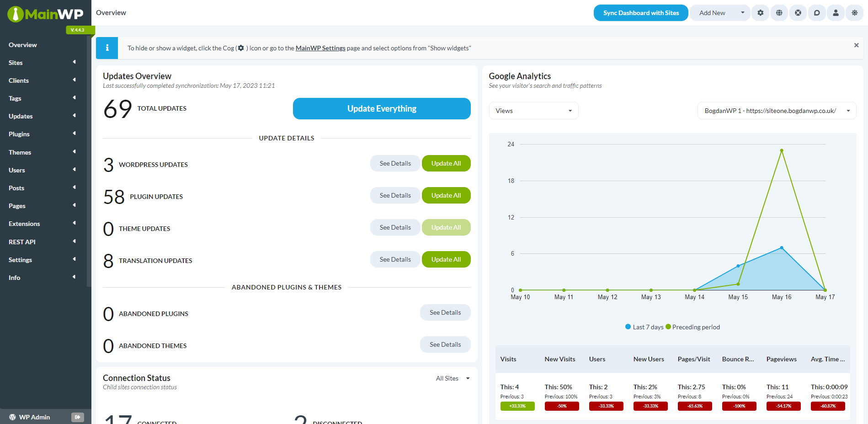Viewport: 868px width, 424px height.
Task: Click the globe sites icon in header
Action: coord(779,13)
